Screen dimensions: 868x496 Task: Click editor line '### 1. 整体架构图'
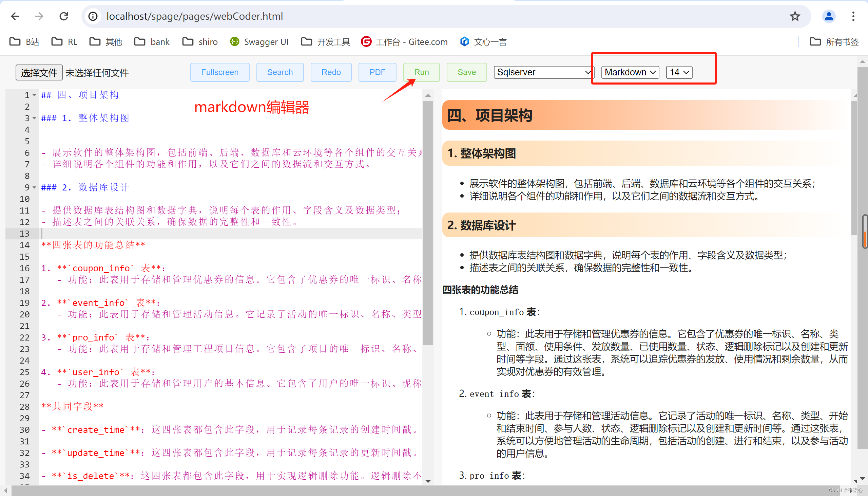pyautogui.click(x=85, y=118)
